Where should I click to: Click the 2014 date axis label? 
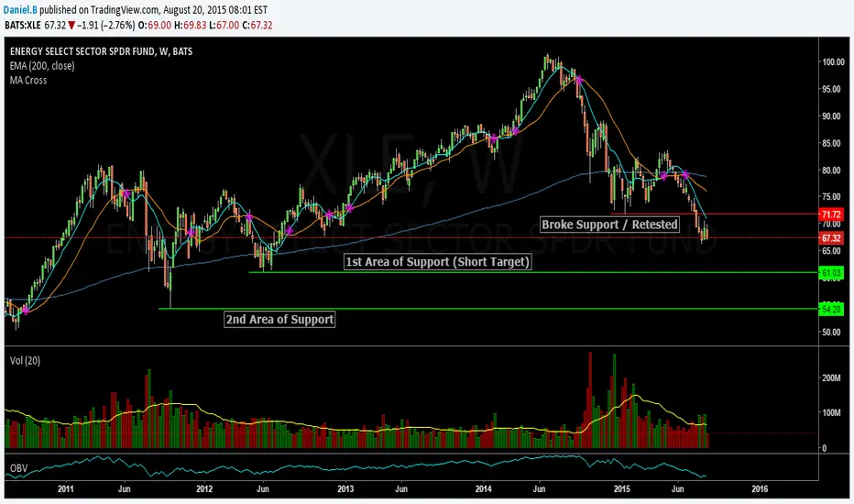[483, 488]
